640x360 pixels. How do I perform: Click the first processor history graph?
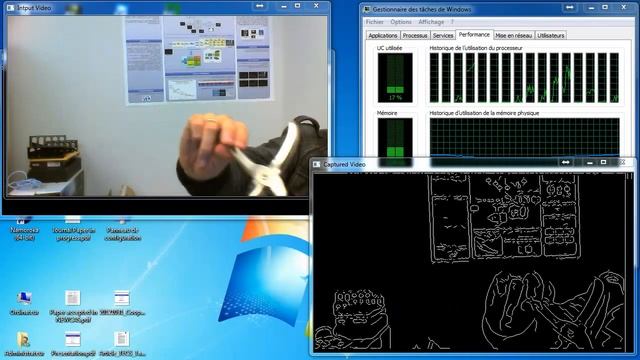tap(434, 78)
